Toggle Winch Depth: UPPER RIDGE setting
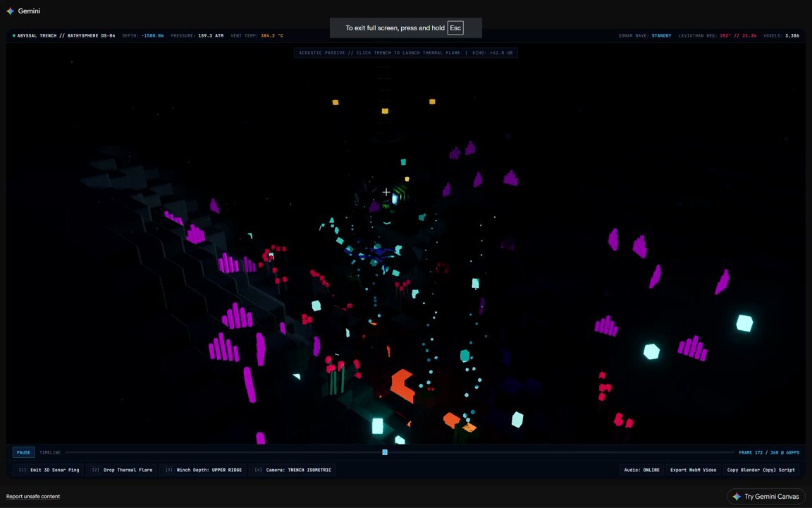Image resolution: width=812 pixels, height=508 pixels. pos(203,470)
